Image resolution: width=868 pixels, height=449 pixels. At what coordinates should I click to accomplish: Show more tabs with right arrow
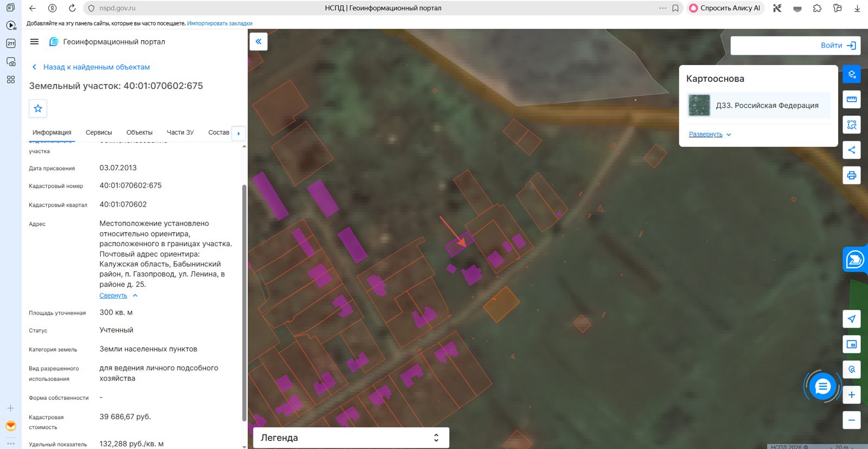coord(239,133)
